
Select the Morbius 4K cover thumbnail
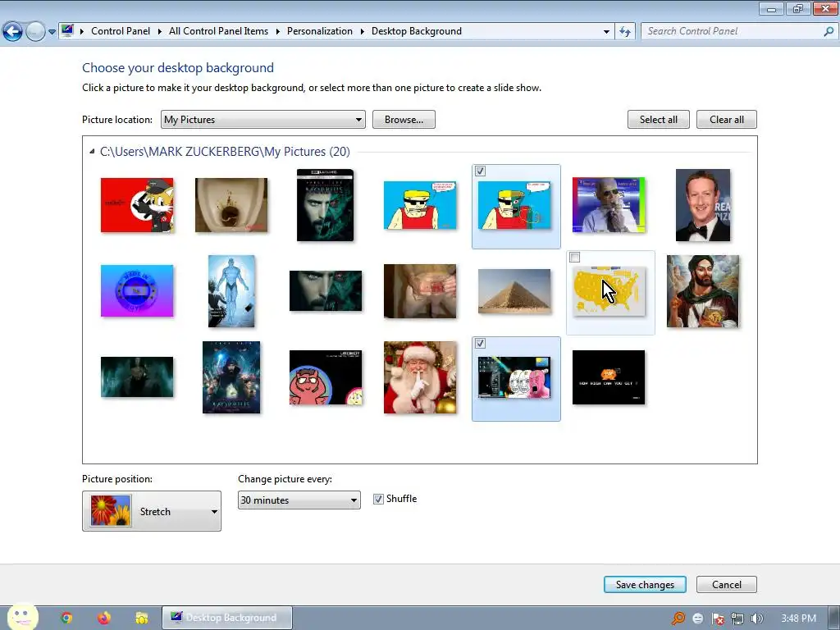point(325,205)
